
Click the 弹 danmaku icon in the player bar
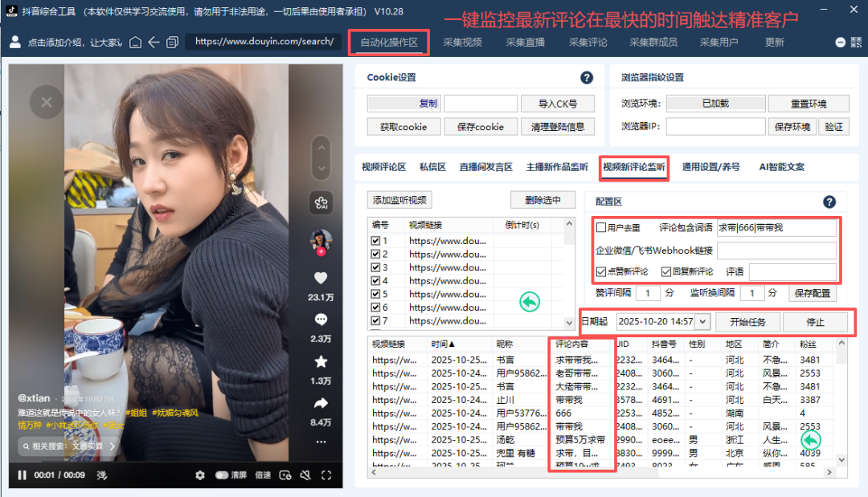(102, 475)
